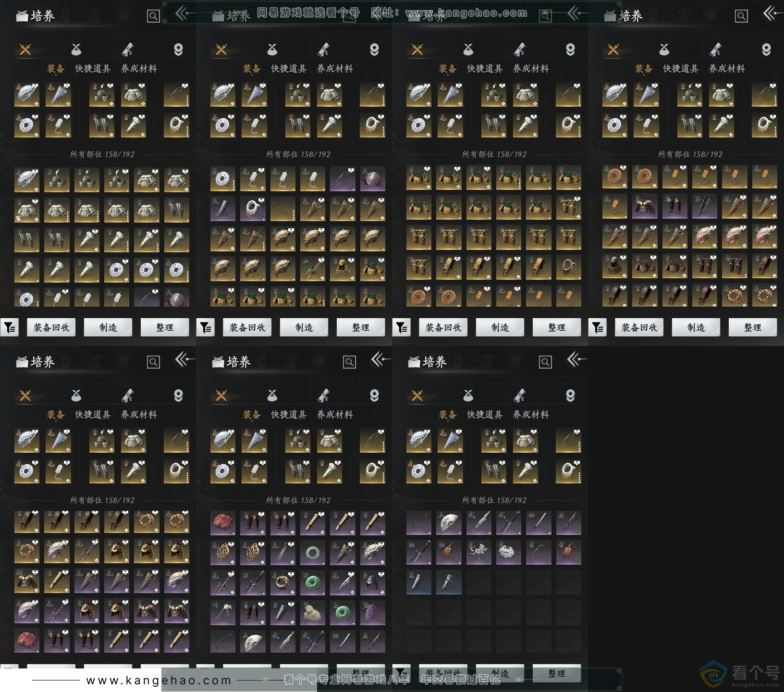Select equipped bow slot in top-left panel
784x692 pixels.
tap(176, 95)
